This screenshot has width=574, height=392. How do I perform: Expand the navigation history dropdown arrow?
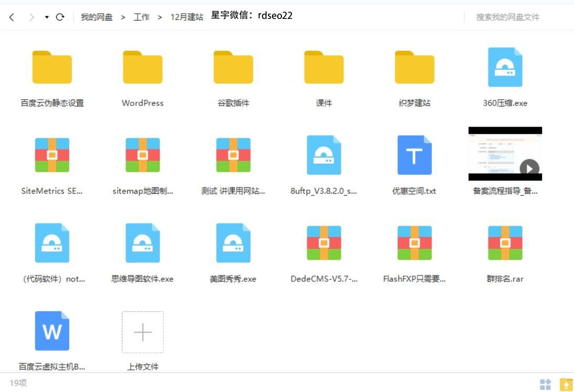click(47, 17)
